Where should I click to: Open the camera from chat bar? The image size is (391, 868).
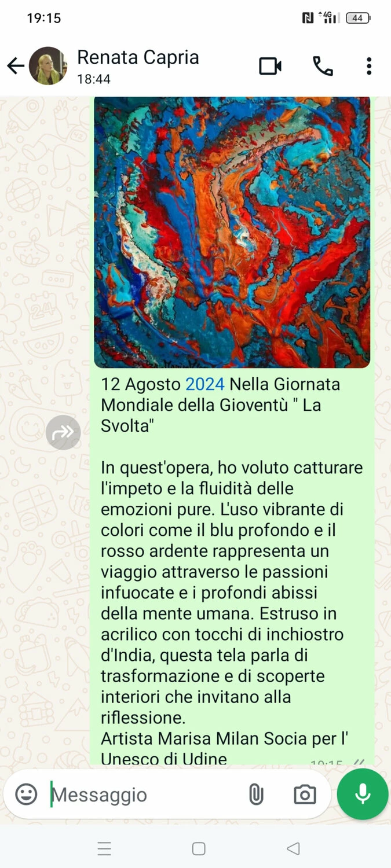pyautogui.click(x=305, y=795)
